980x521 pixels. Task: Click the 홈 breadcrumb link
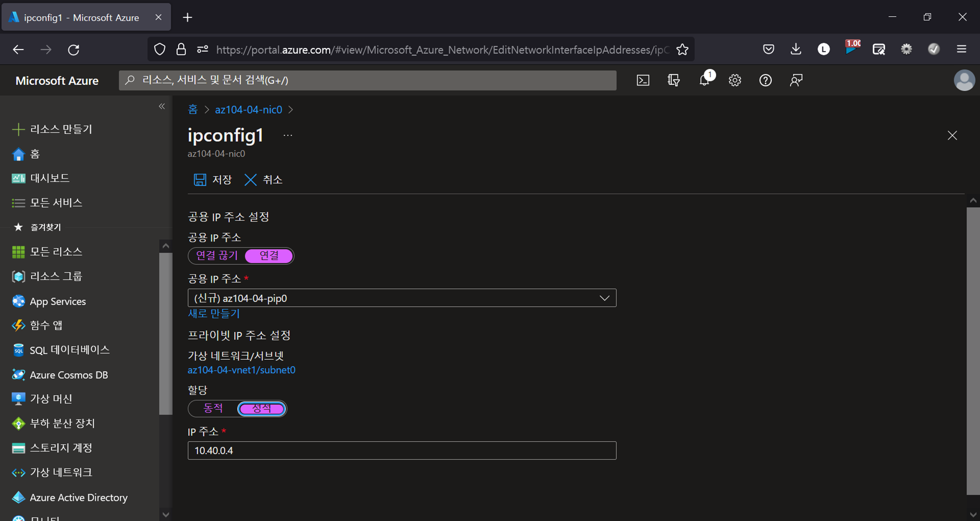pyautogui.click(x=193, y=109)
